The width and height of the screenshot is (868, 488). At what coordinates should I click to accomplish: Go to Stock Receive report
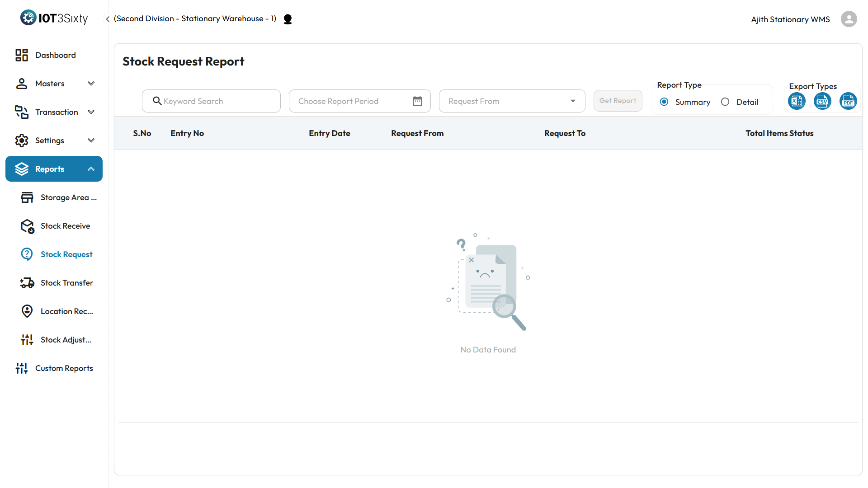coord(65,226)
